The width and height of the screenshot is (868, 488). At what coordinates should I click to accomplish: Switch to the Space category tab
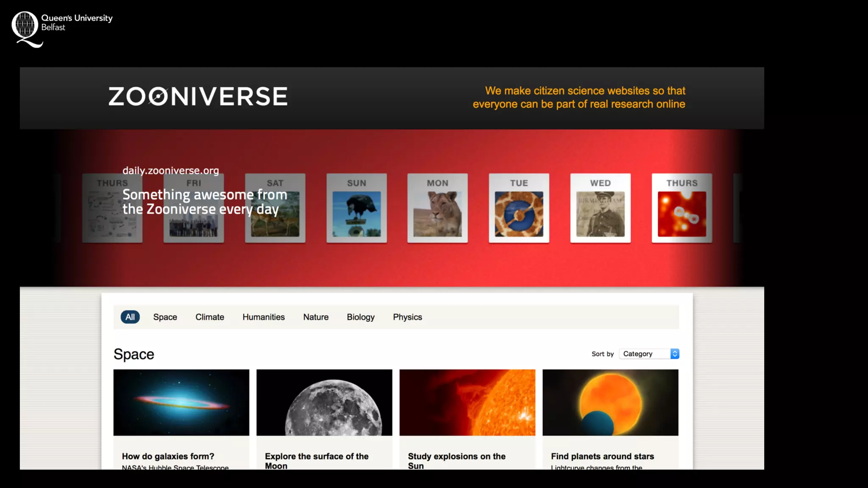pos(165,317)
